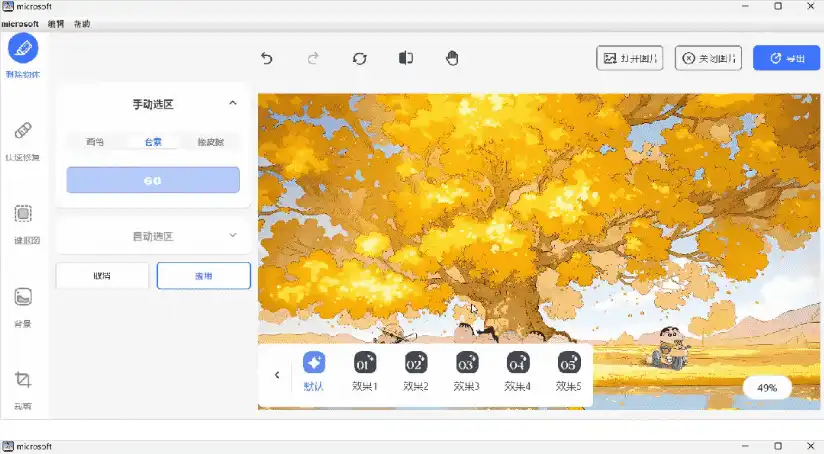Screen dimensions: 824x454
Task: Switch to the Brush (画笔) tab
Action: (x=95, y=142)
